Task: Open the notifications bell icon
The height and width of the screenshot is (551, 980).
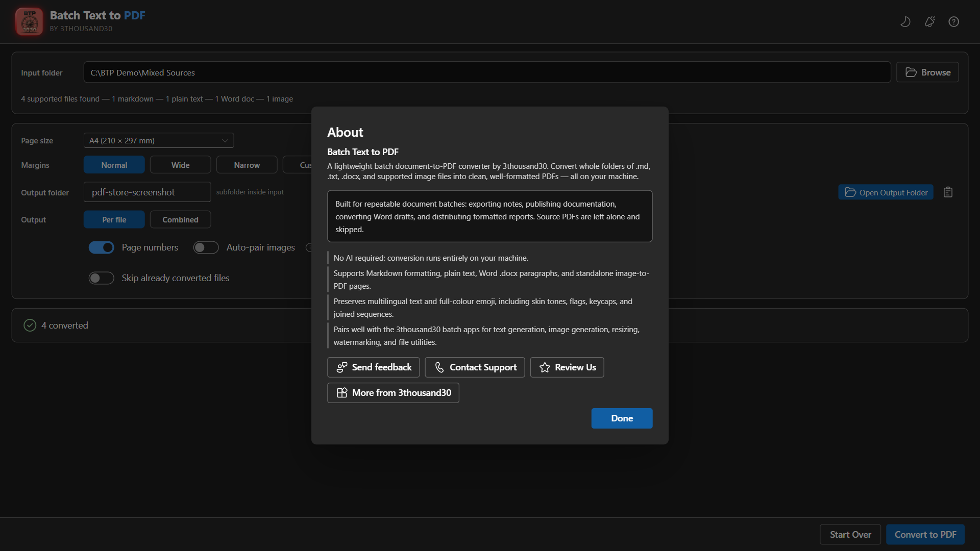Action: click(x=929, y=21)
